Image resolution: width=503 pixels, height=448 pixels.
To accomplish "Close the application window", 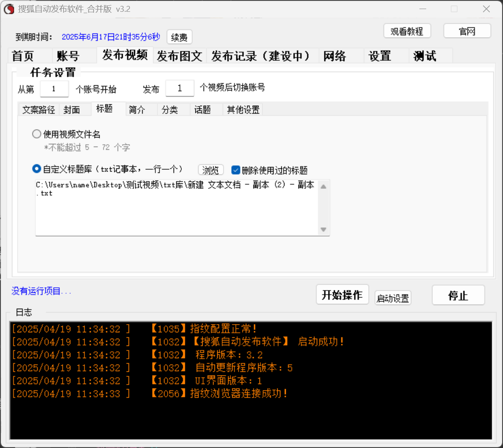I will pyautogui.click(x=486, y=9).
